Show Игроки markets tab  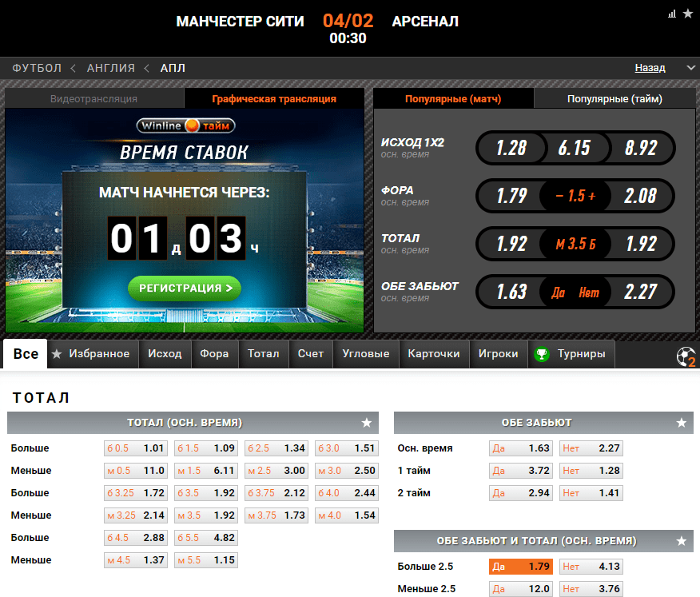498,354
